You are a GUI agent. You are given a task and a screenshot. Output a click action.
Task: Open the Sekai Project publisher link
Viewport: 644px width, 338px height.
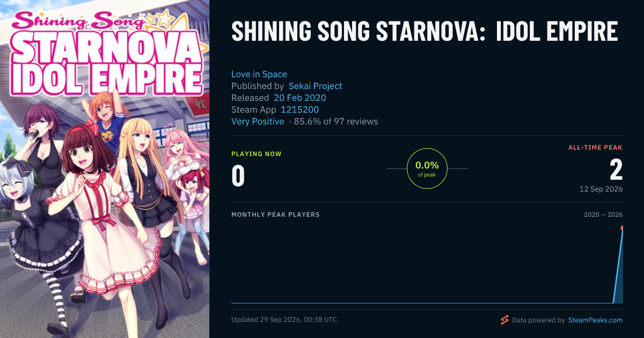(315, 86)
